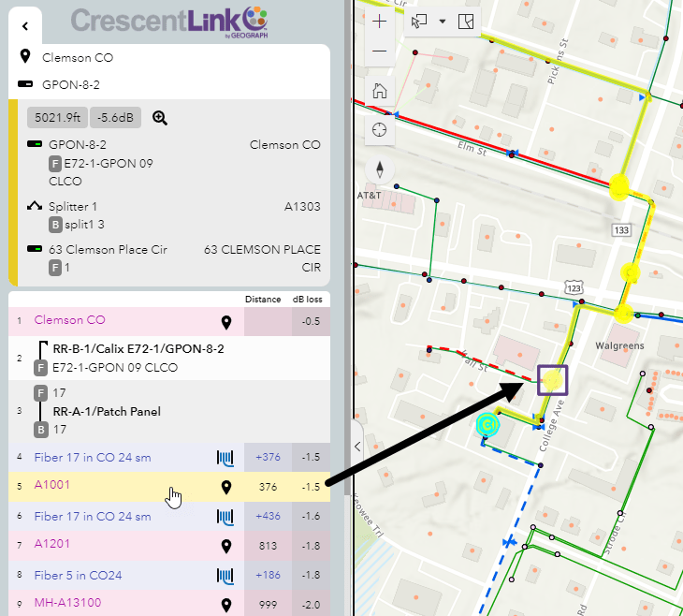The image size is (683, 616).
Task: Reset map orientation with compass
Action: pyautogui.click(x=380, y=169)
